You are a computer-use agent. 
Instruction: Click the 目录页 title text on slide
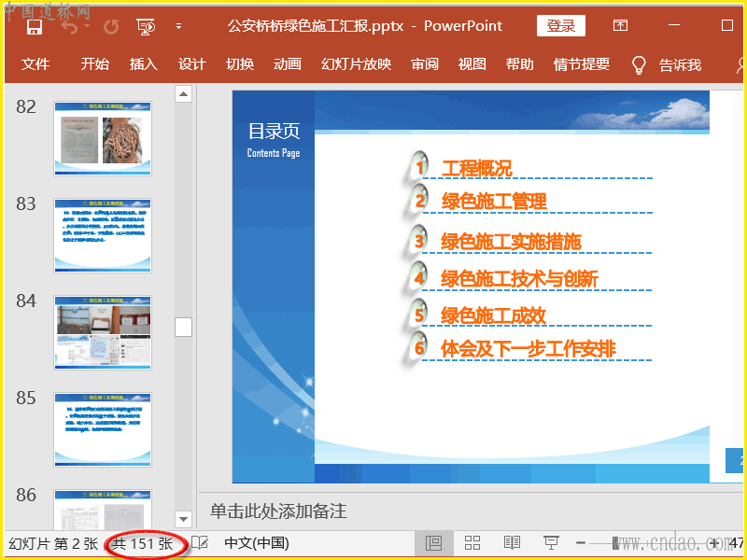click(274, 131)
